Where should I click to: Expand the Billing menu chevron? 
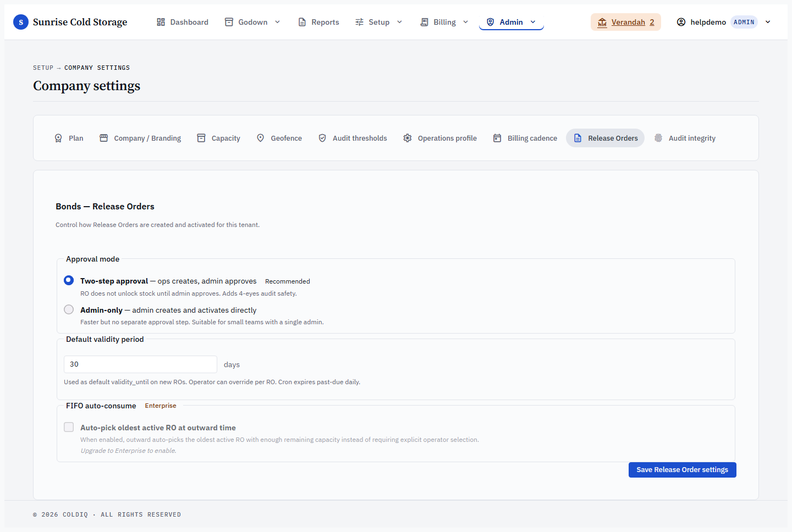click(x=465, y=22)
